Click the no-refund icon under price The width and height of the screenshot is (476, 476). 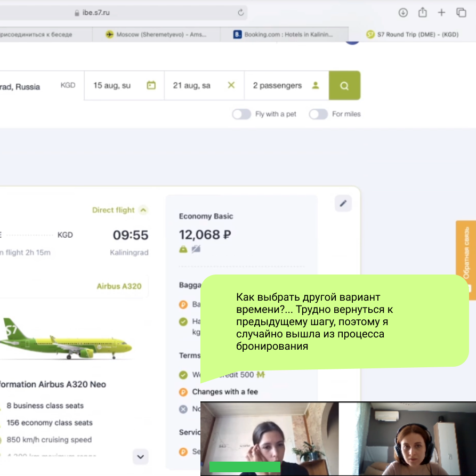click(196, 249)
